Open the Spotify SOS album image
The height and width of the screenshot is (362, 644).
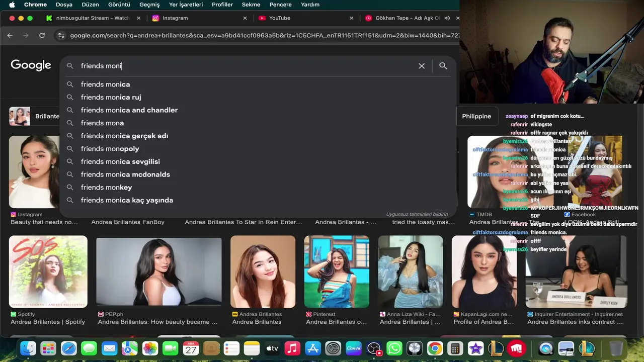(48, 271)
